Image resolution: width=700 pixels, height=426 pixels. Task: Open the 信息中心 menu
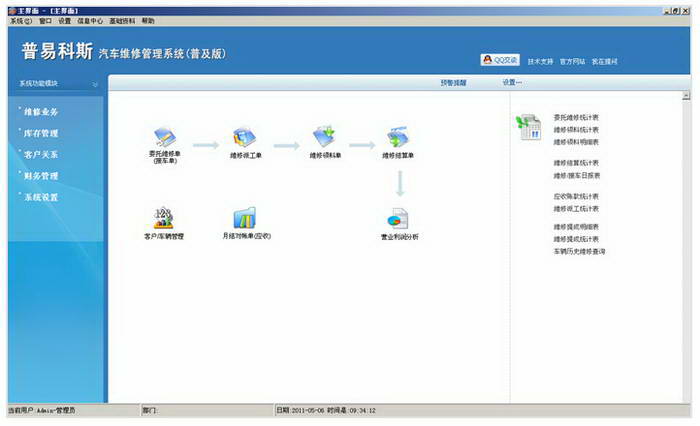[x=90, y=21]
